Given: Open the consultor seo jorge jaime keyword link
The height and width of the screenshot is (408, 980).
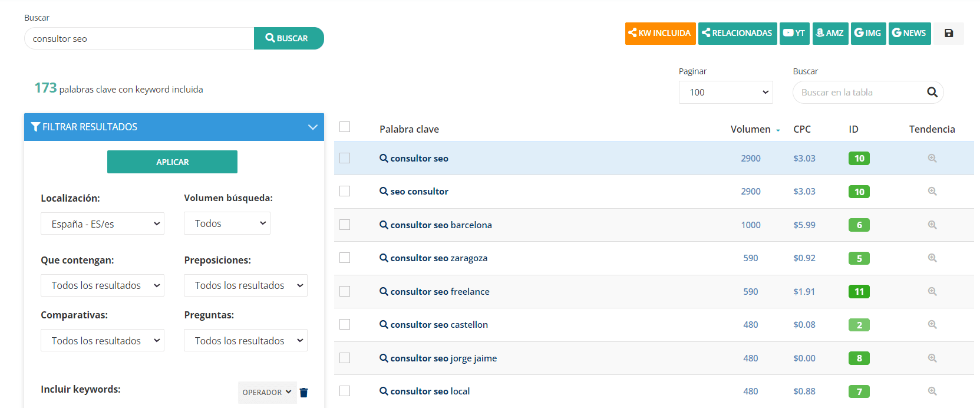Looking at the screenshot, I should [443, 358].
